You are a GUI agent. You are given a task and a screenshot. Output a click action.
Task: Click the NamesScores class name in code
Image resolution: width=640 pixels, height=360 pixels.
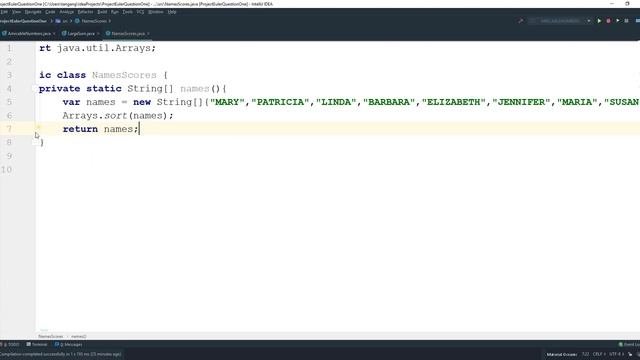click(124, 75)
